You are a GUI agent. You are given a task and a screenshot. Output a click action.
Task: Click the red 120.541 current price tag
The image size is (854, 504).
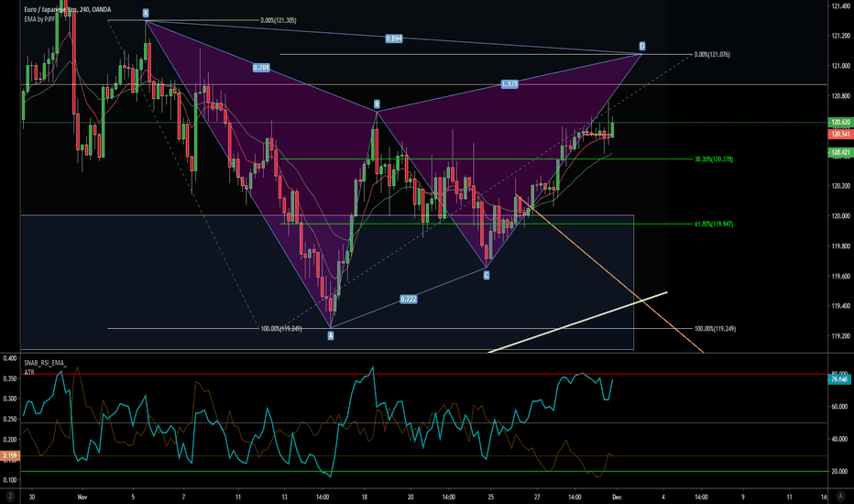[x=838, y=134]
